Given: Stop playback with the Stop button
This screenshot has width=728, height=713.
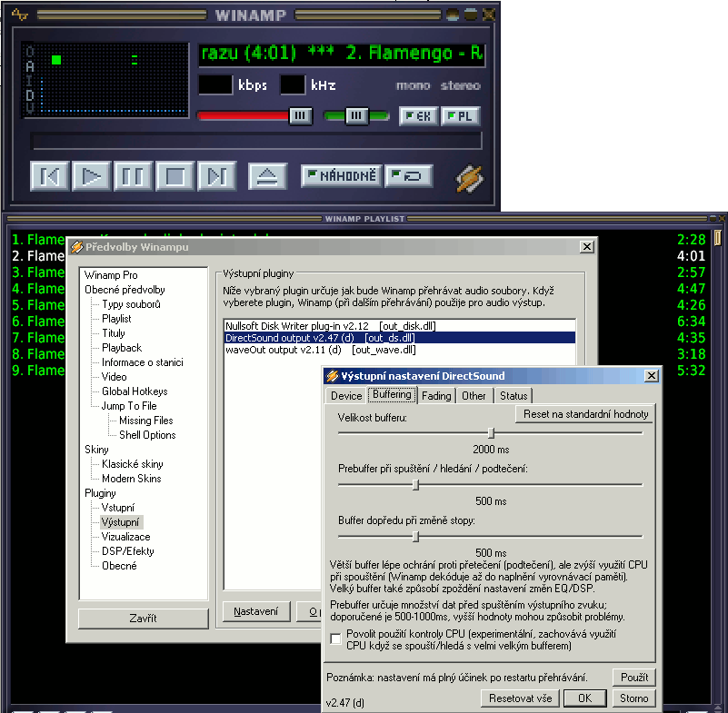Looking at the screenshot, I should click(175, 176).
